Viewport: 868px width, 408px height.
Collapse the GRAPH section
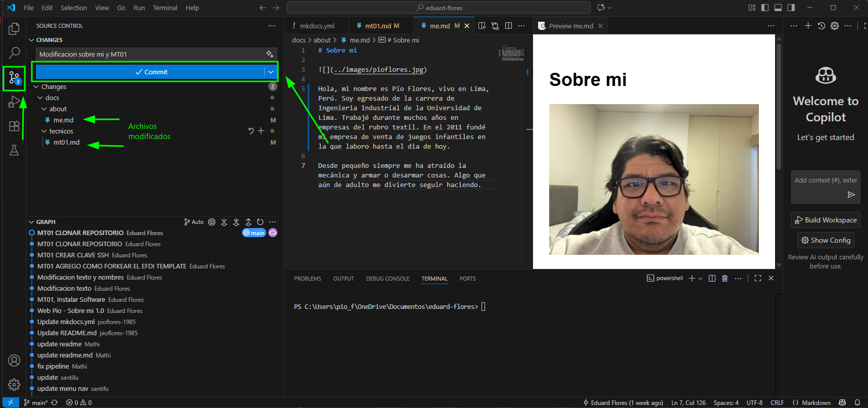pos(32,222)
